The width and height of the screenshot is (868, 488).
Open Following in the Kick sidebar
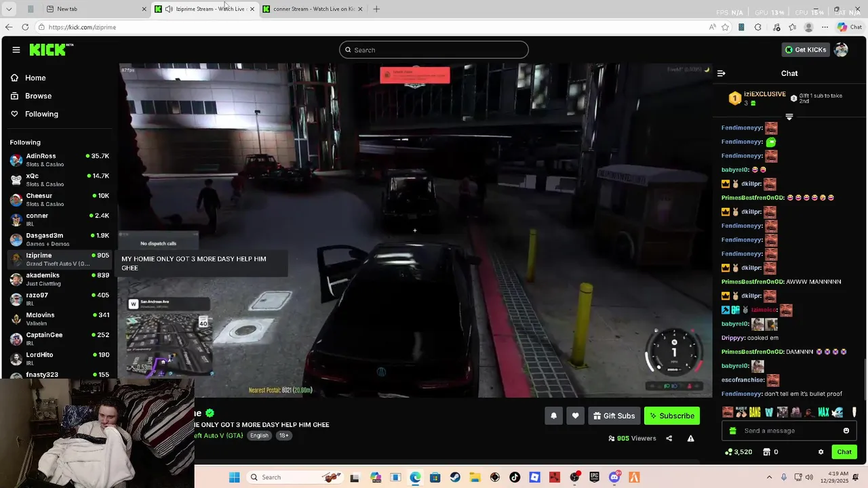(x=34, y=114)
